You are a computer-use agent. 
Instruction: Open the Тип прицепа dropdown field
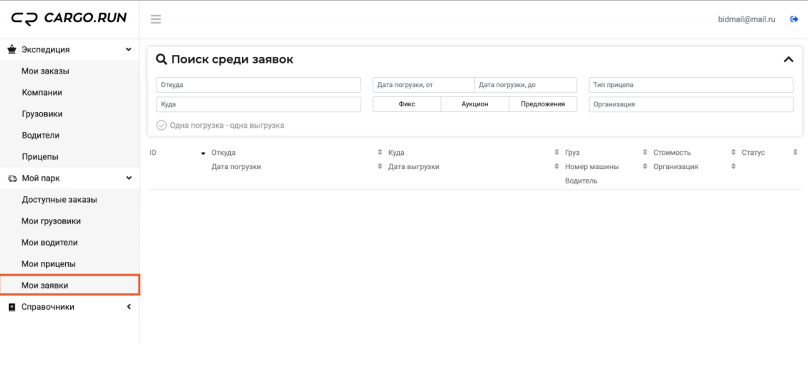691,85
